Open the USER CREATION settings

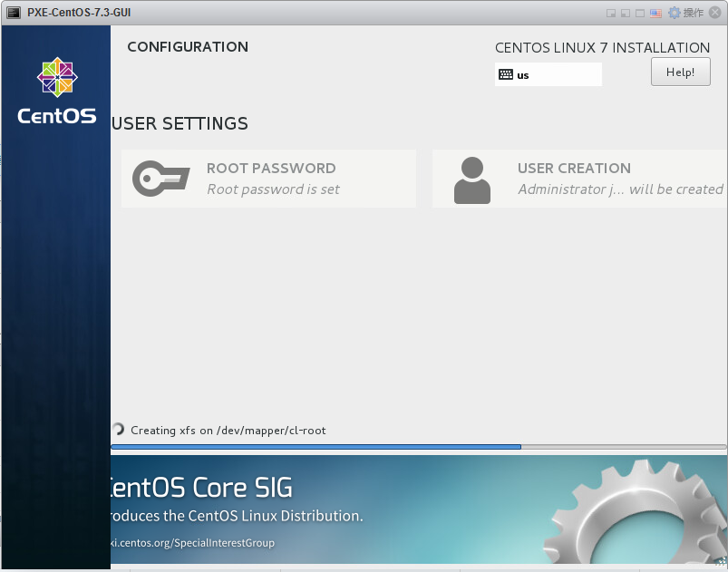pyautogui.click(x=580, y=179)
